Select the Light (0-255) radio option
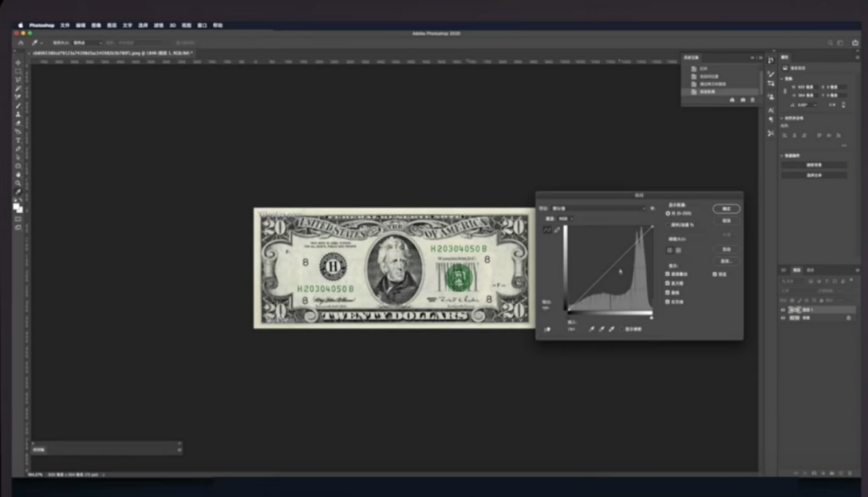This screenshot has width=868, height=497. pos(668,214)
